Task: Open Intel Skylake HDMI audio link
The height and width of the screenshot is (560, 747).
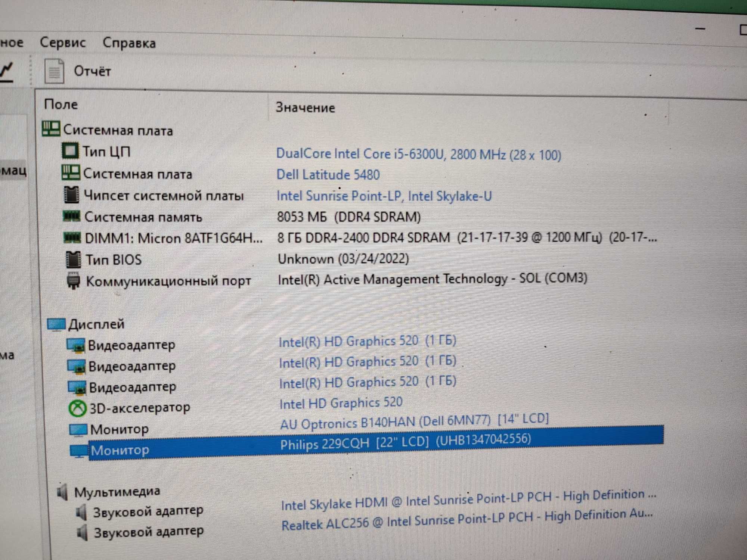Action: point(469,500)
